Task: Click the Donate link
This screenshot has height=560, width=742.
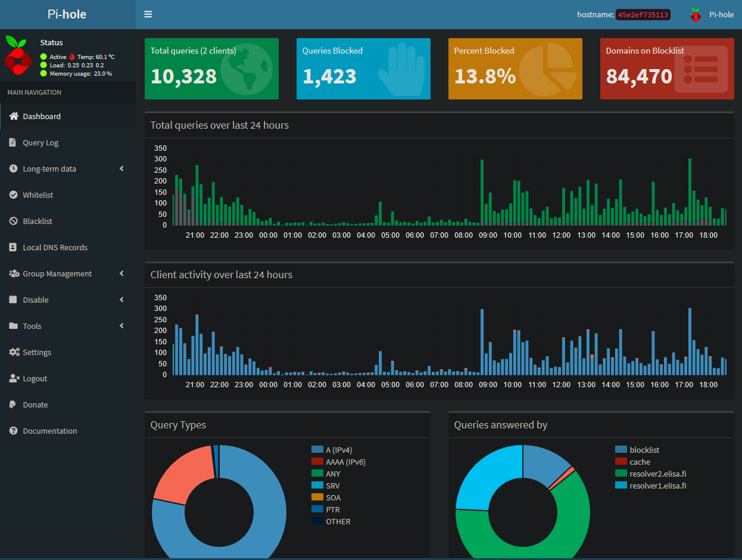Action: (x=68, y=405)
